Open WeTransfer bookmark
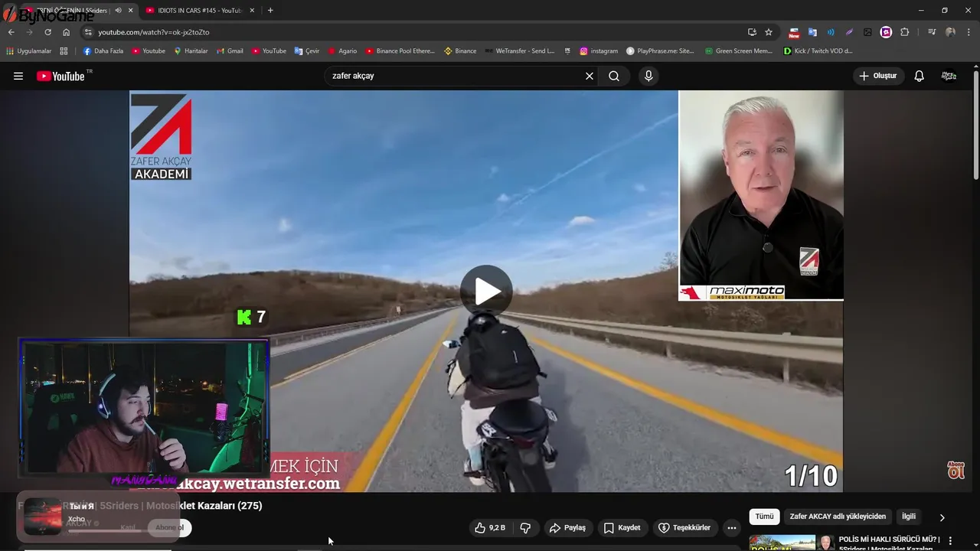Screen dimensions: 980x551 pos(520,51)
